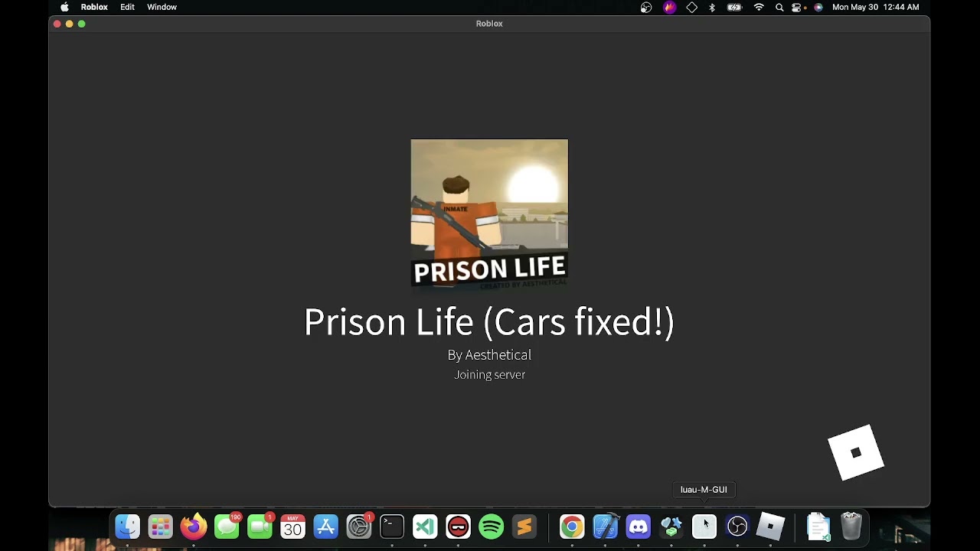
Task: Close the Roblox window
Action: (57, 24)
